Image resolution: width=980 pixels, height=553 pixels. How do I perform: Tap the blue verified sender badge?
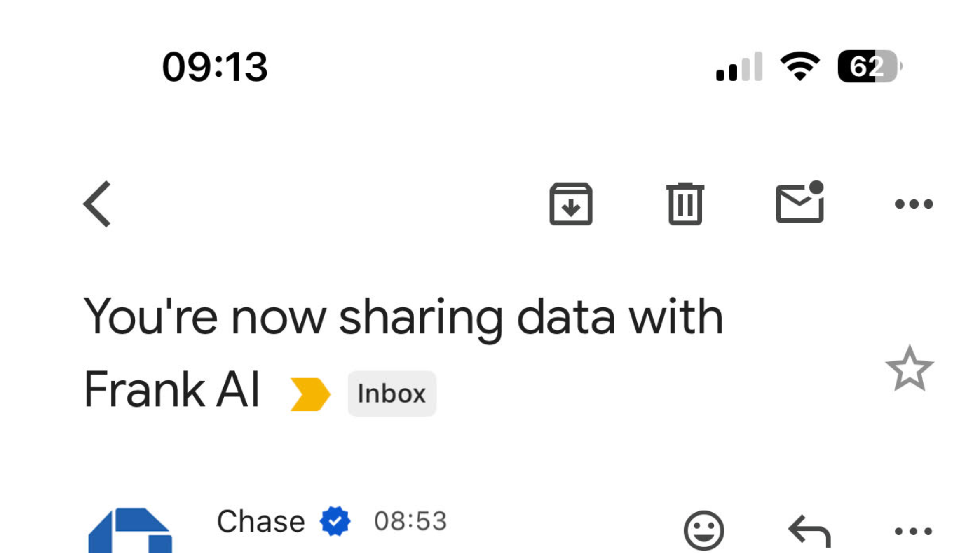pos(335,521)
